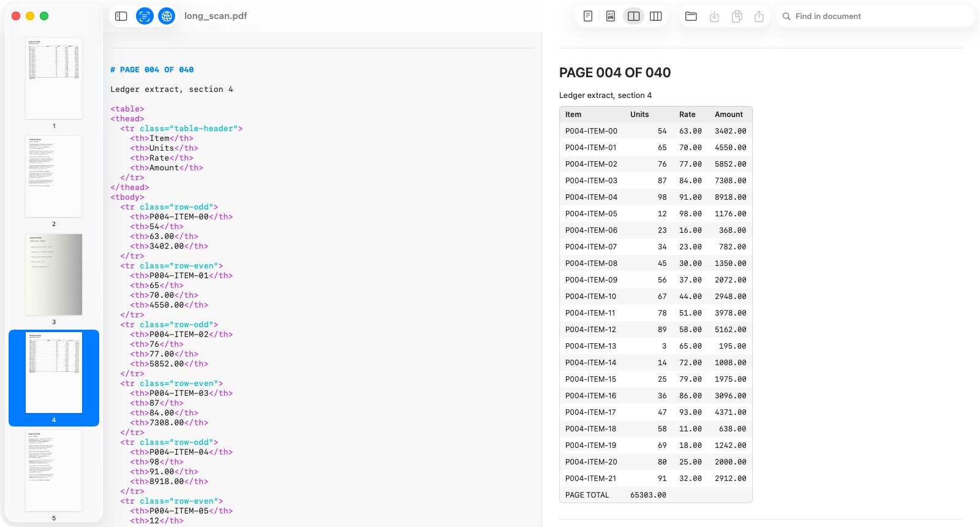Click the <thead> opening tag in source

click(x=127, y=119)
